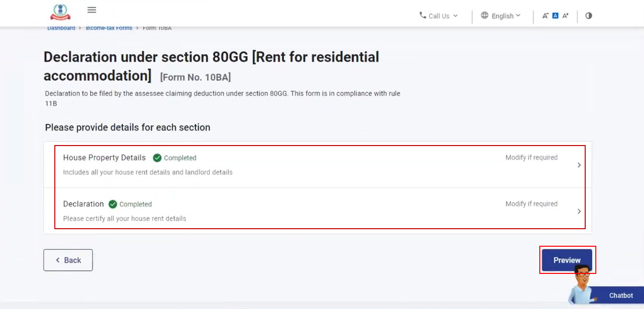Click the House Property Details completed checkmark
Screen dimensions: 644x309
pyautogui.click(x=157, y=158)
